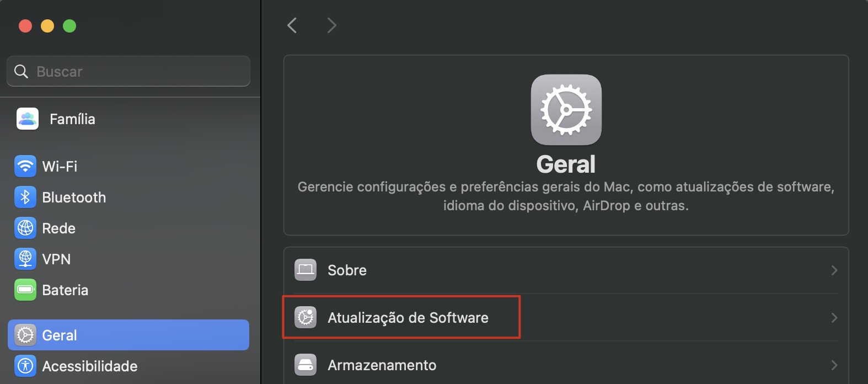
Task: Click the Família icon in sidebar
Action: coord(27,119)
